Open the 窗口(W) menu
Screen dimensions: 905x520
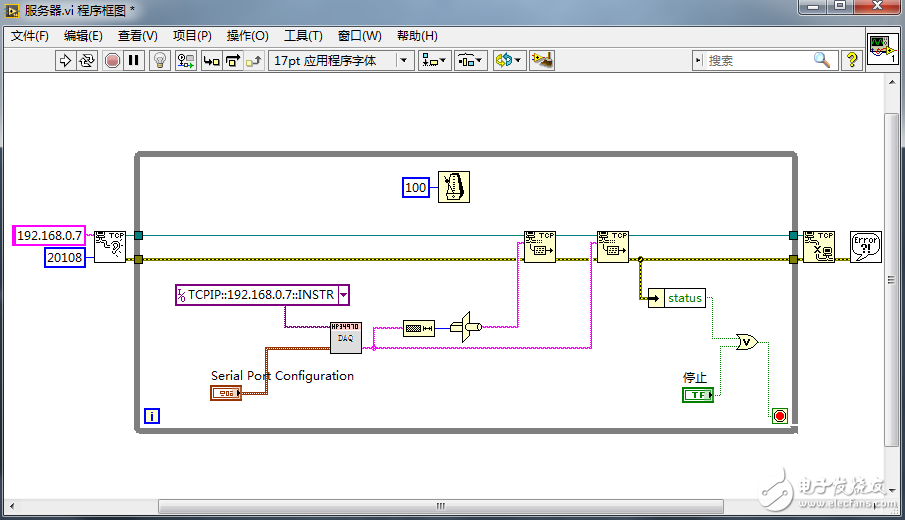pyautogui.click(x=360, y=36)
